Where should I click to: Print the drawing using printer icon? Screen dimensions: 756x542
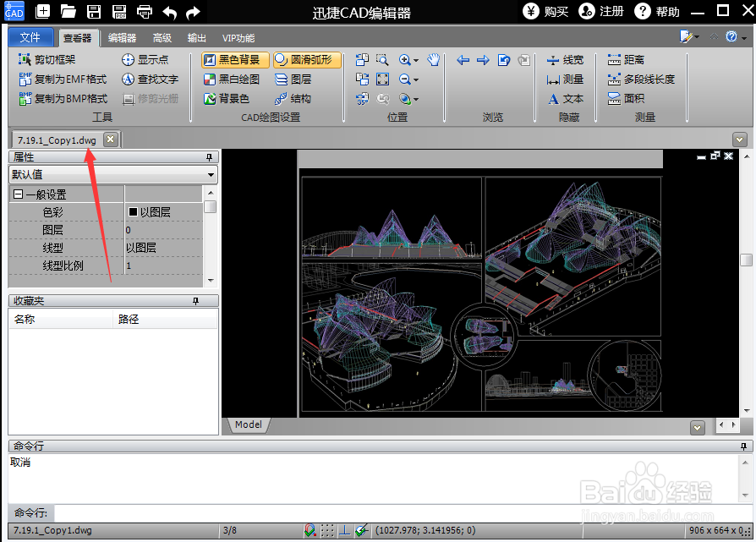[144, 11]
